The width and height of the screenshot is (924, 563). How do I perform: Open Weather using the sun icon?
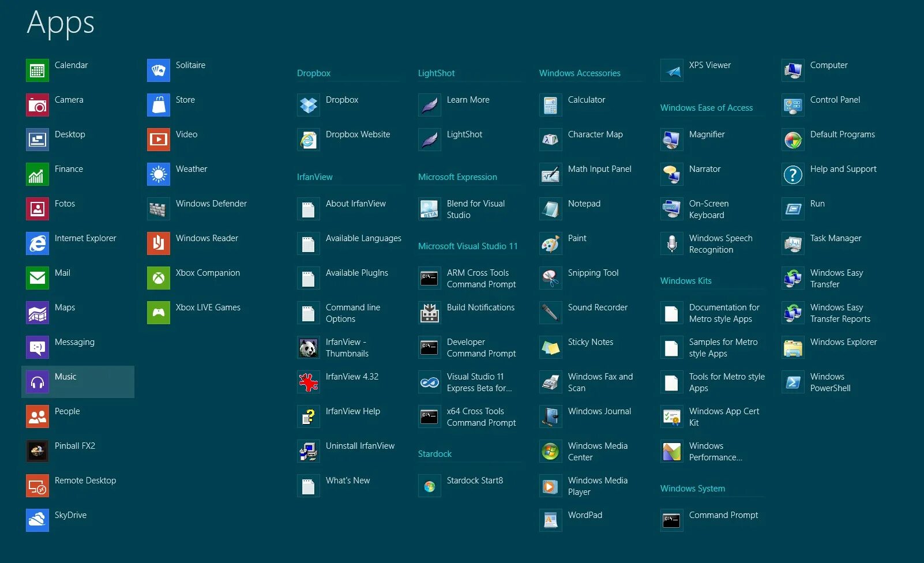(159, 174)
